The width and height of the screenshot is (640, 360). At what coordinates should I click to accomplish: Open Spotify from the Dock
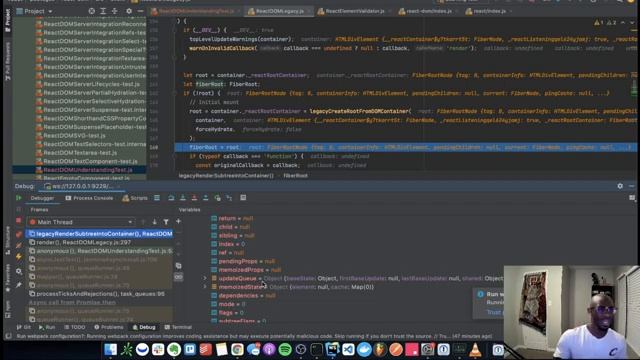click(285, 350)
